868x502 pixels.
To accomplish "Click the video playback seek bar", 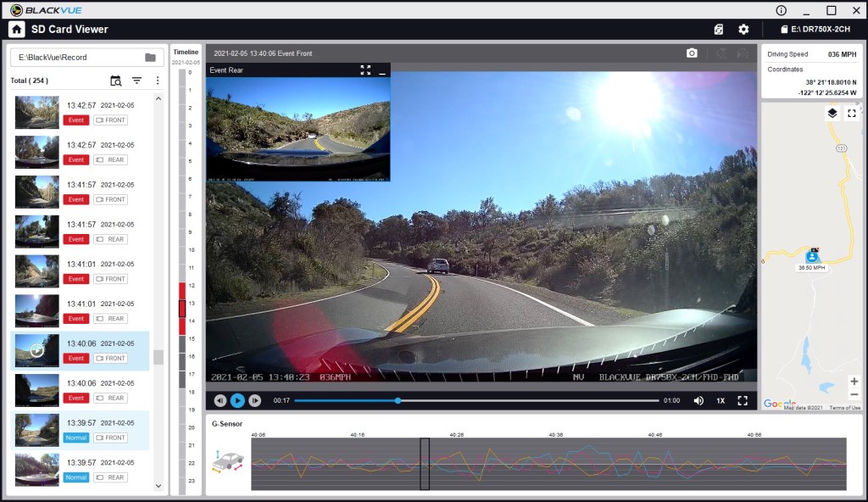I will tap(476, 400).
